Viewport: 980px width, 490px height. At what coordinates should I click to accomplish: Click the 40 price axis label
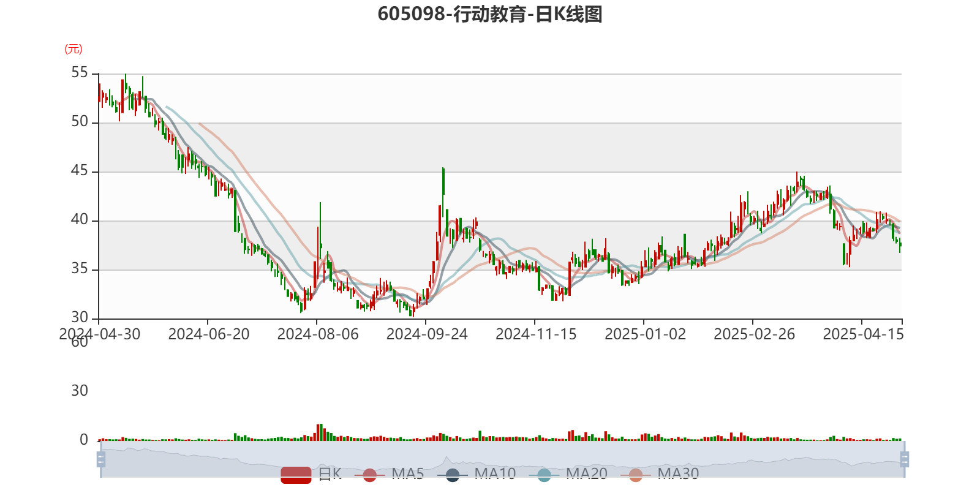tap(80, 220)
